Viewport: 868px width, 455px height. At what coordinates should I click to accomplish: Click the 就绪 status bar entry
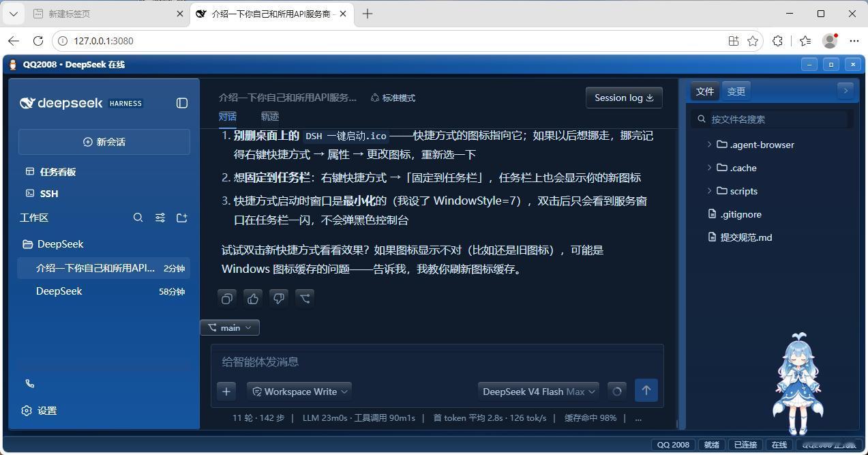(712, 445)
